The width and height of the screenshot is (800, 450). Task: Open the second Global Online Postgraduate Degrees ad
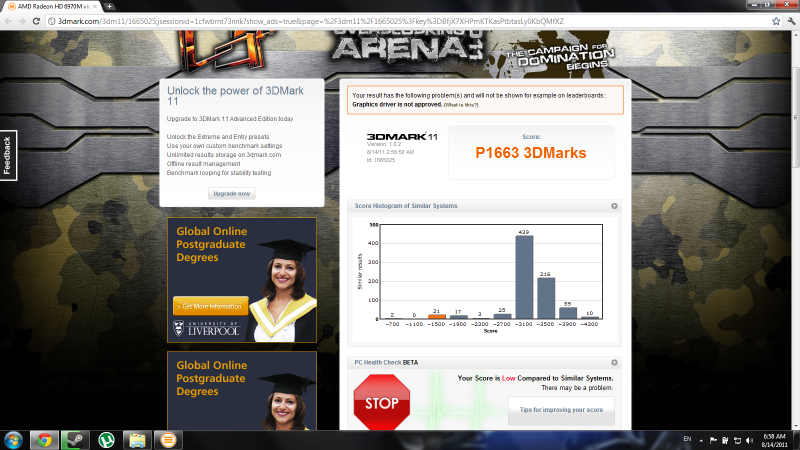coord(242,390)
